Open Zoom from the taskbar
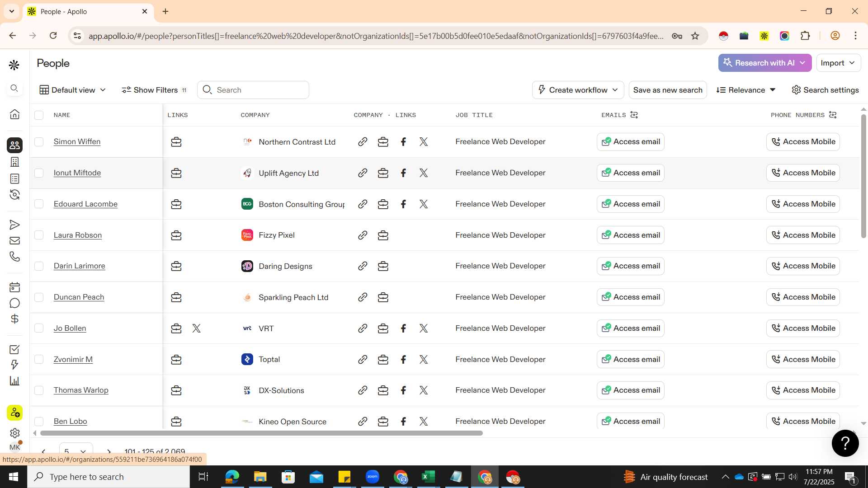 coord(372,477)
